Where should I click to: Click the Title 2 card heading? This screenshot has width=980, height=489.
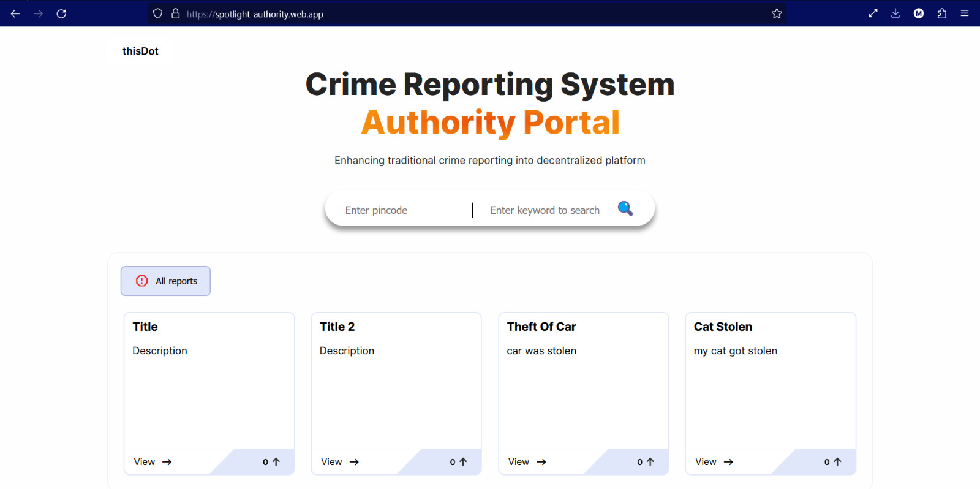(x=337, y=327)
